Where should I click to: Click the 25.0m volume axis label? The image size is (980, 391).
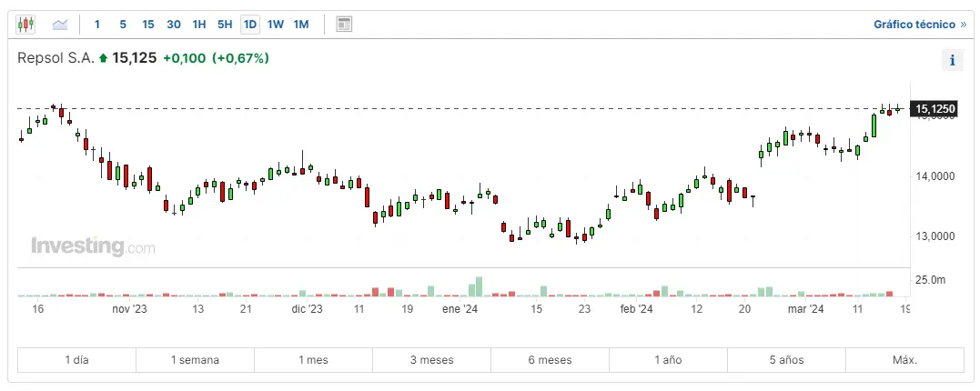(x=930, y=280)
